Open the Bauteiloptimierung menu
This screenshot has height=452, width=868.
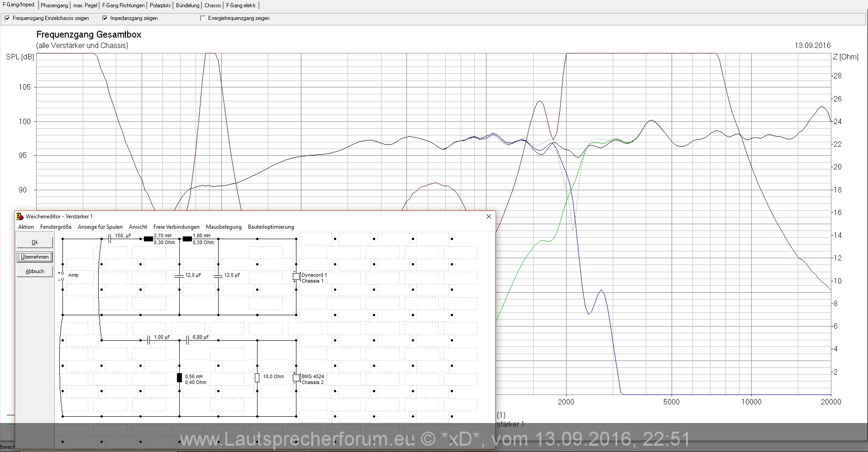[271, 227]
